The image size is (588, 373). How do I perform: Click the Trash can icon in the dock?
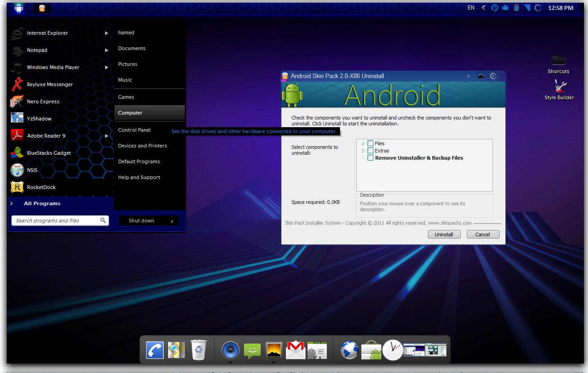[x=198, y=350]
